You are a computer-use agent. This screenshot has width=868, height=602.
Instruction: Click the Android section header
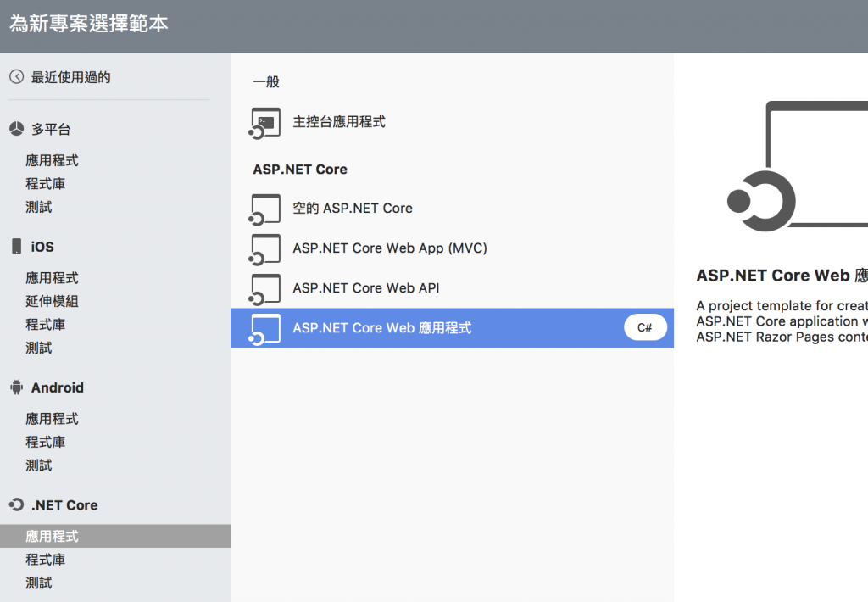(58, 387)
